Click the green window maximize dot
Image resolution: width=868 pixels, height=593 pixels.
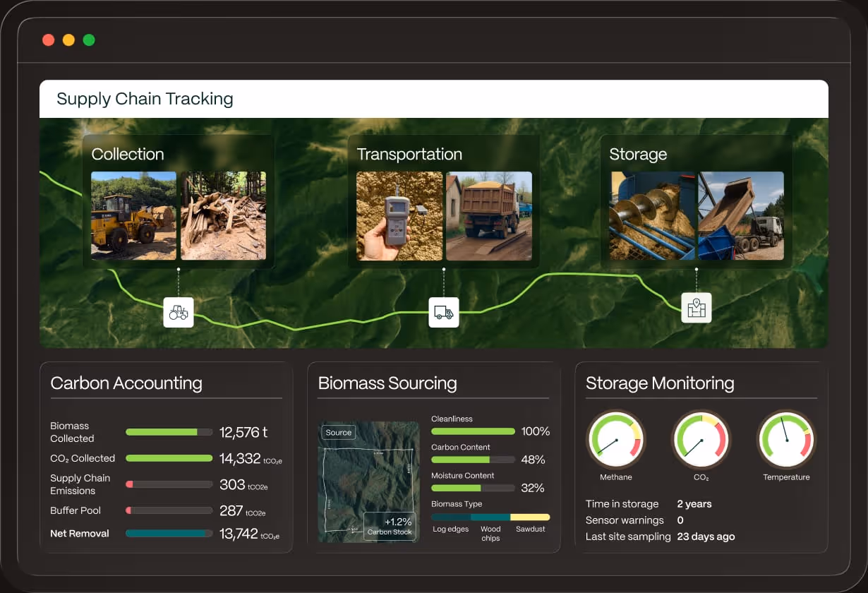coord(89,40)
